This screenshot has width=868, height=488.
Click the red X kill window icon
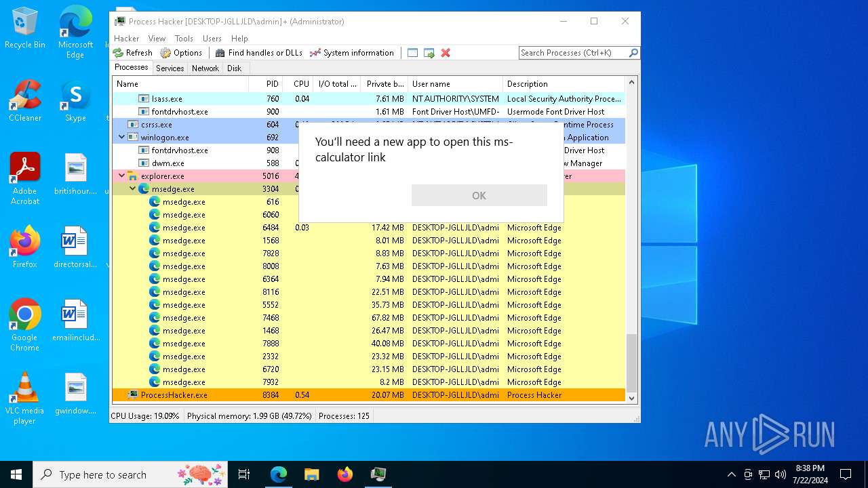coord(446,53)
